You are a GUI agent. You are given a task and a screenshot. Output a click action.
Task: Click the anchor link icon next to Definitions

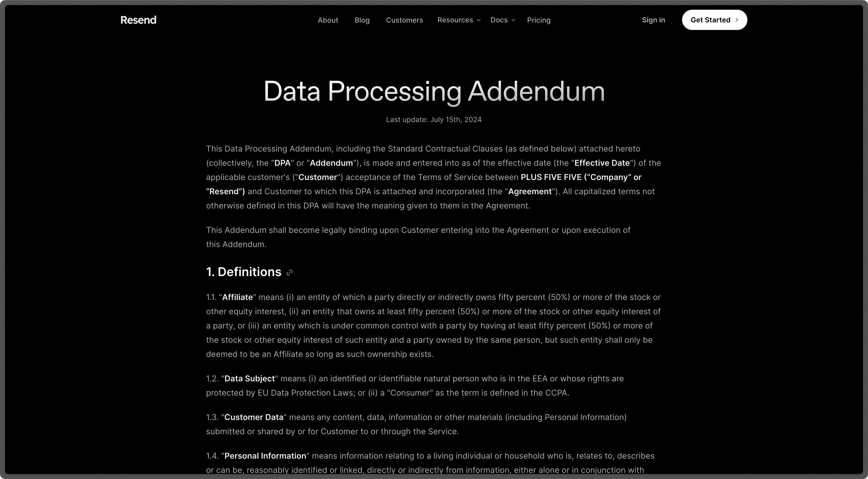pos(289,273)
